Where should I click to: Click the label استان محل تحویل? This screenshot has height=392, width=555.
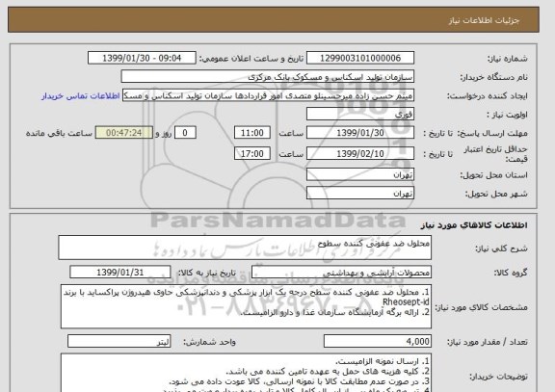coord(493,175)
